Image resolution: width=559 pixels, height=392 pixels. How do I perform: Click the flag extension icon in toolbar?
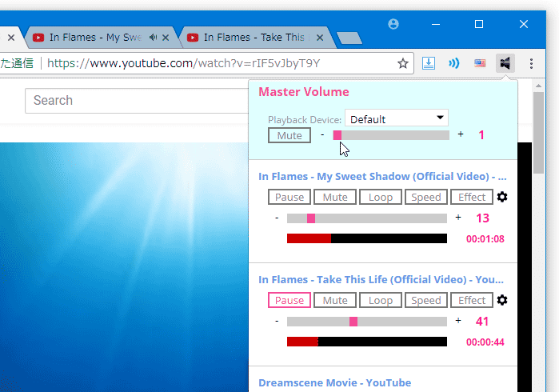[480, 63]
